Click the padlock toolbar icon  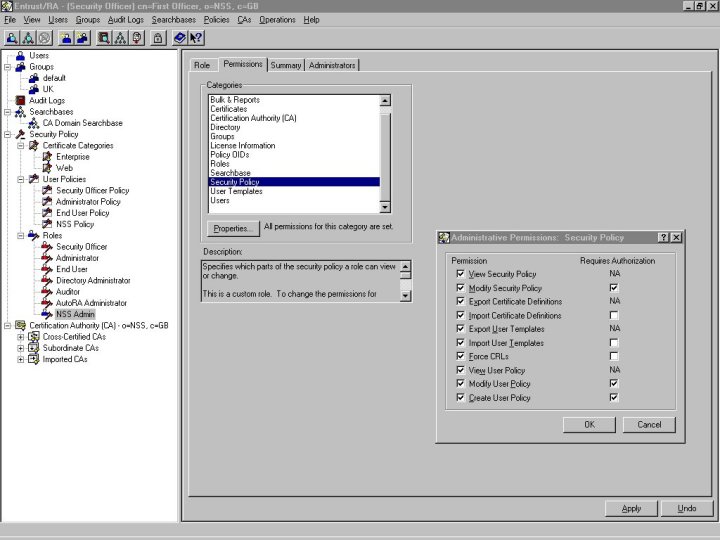158,38
